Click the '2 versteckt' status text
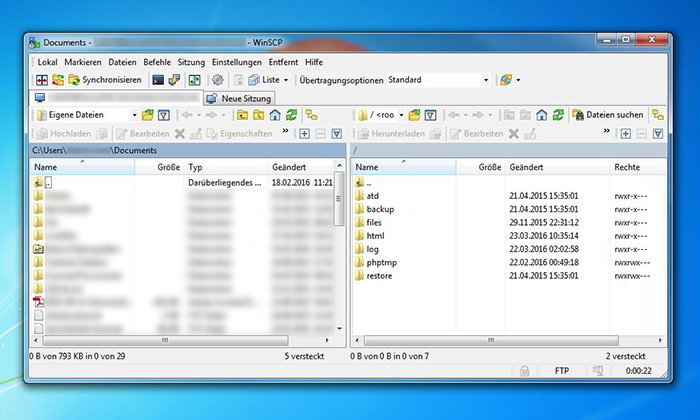700x420 pixels. pos(625,356)
